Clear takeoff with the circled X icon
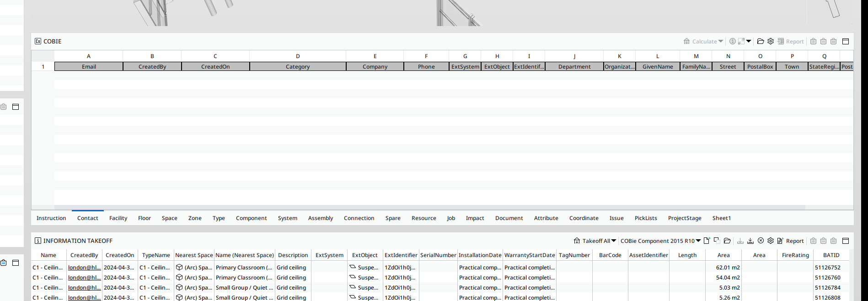868x301 pixels. [761, 241]
